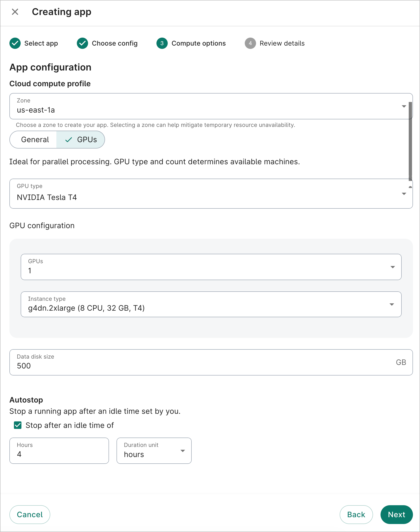Switch to the General compute profile
Image resolution: width=420 pixels, height=532 pixels.
click(35, 140)
